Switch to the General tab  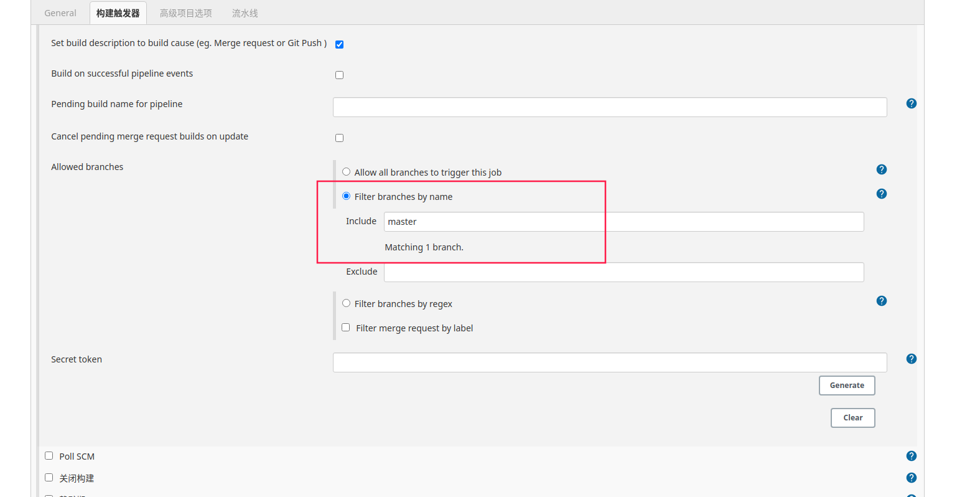coord(60,13)
